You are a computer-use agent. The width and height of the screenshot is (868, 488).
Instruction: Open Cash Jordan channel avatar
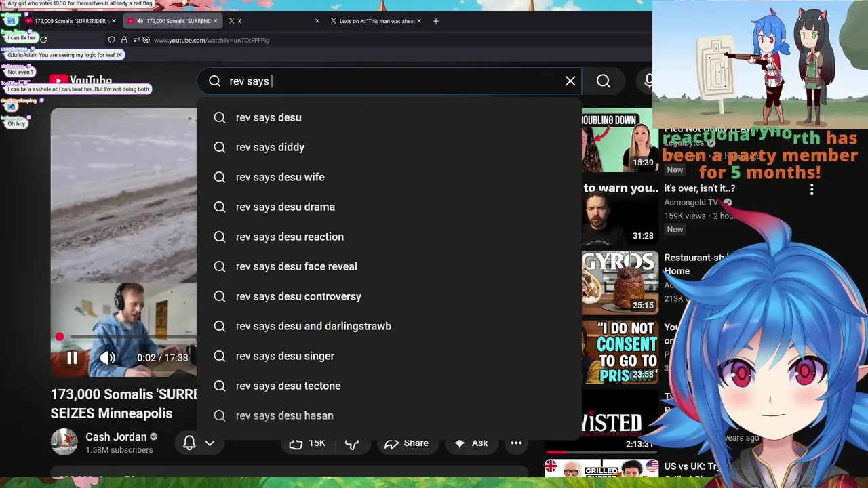click(64, 442)
